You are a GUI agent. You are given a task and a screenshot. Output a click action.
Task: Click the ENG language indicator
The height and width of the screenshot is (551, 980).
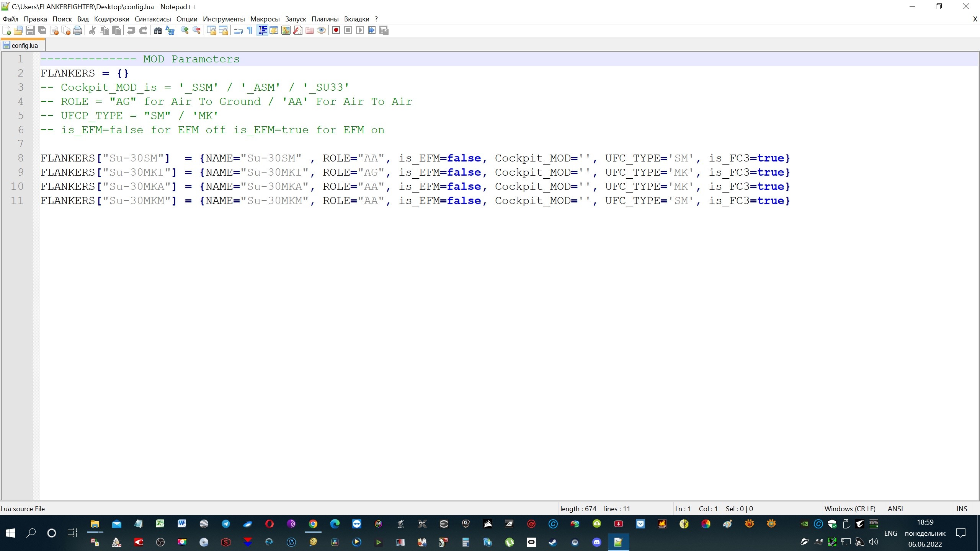pos(890,533)
